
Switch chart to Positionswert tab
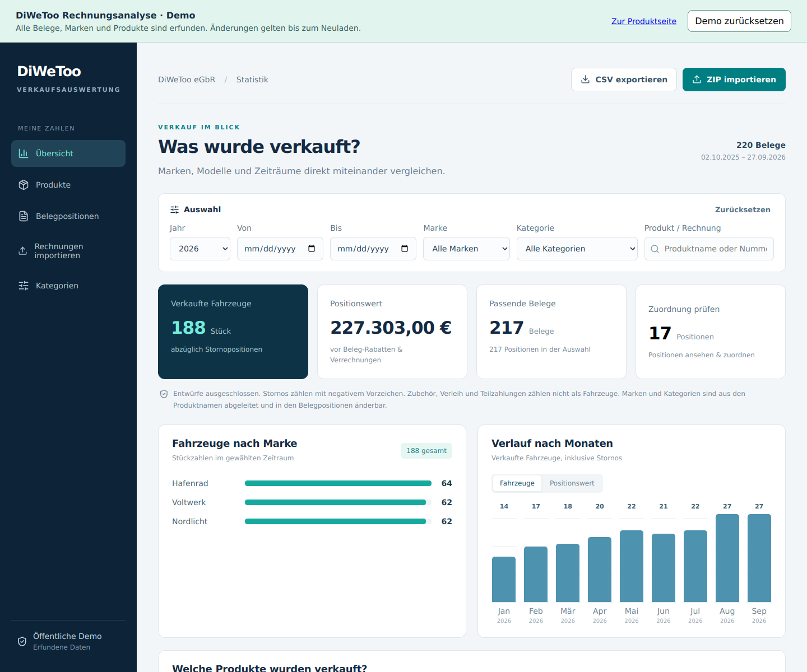pyautogui.click(x=572, y=483)
